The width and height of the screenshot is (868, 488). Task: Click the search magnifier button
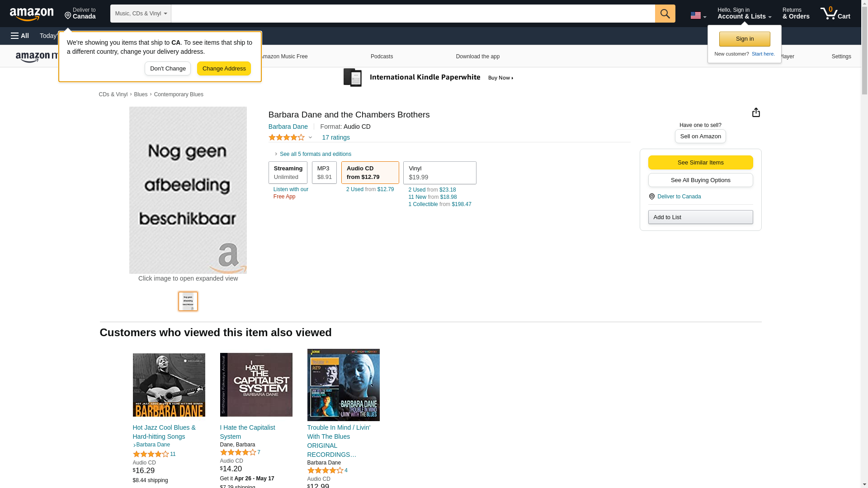click(x=665, y=14)
